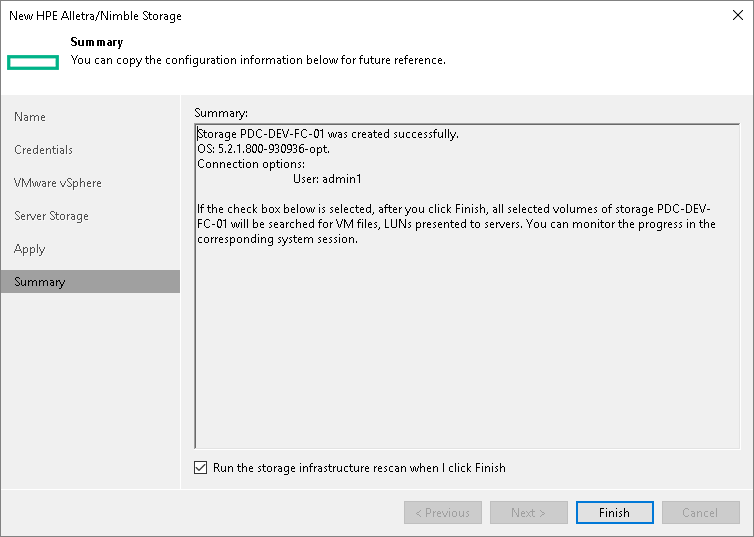
Task: Click the 'OS: 5.2.1.800-930936-opt.' line
Action: coord(264,149)
